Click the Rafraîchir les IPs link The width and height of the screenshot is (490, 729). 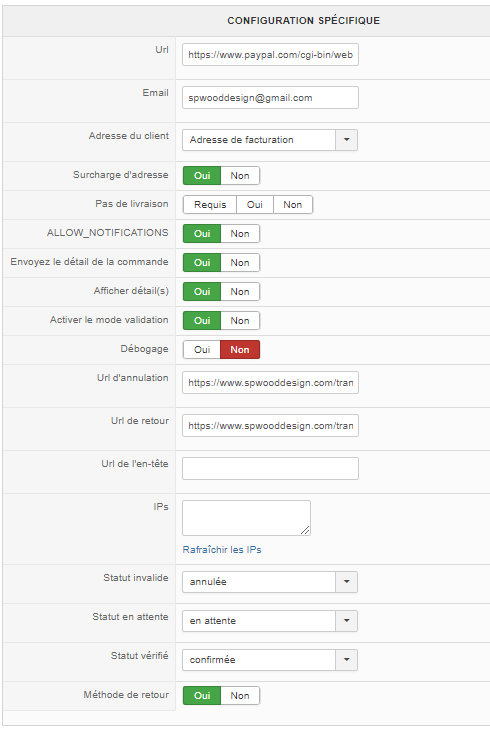pyautogui.click(x=222, y=550)
